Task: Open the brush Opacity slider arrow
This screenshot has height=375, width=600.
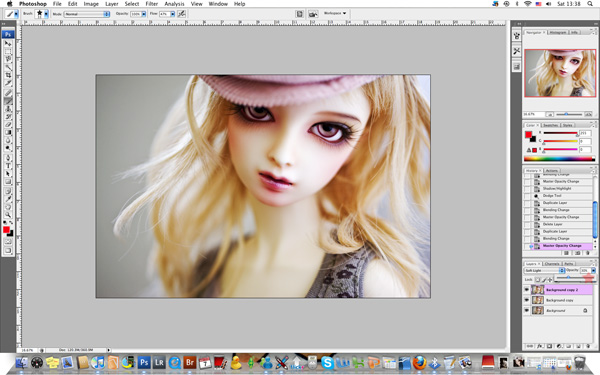Action: tap(144, 14)
